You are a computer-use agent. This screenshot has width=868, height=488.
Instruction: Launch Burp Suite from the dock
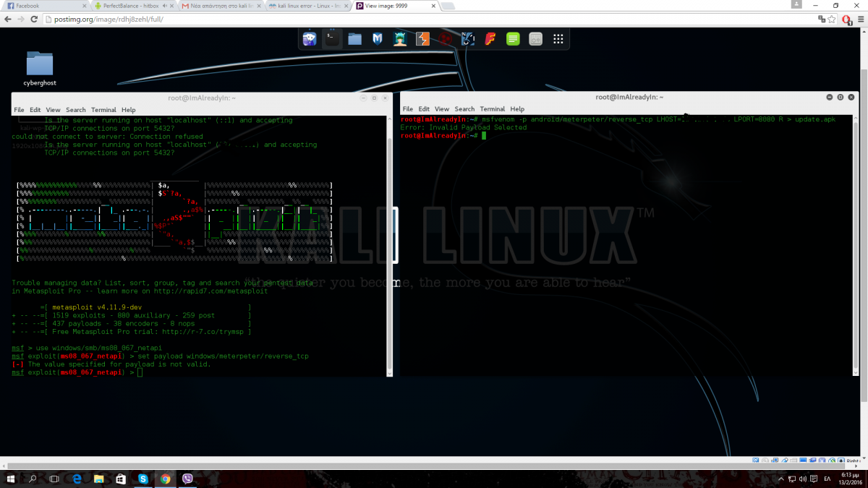(x=422, y=39)
